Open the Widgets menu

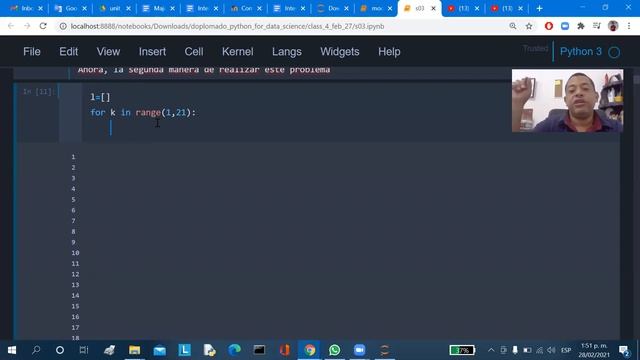(340, 52)
